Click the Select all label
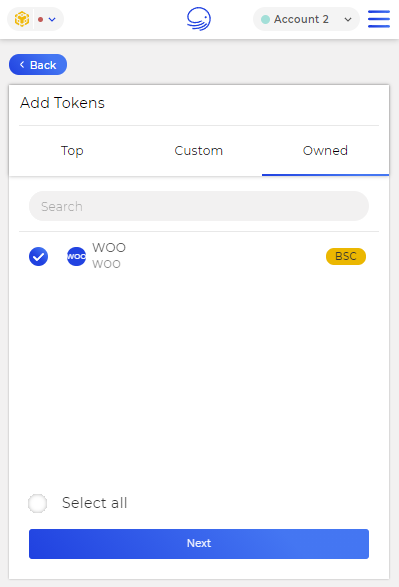The height and width of the screenshot is (587, 399). [95, 503]
